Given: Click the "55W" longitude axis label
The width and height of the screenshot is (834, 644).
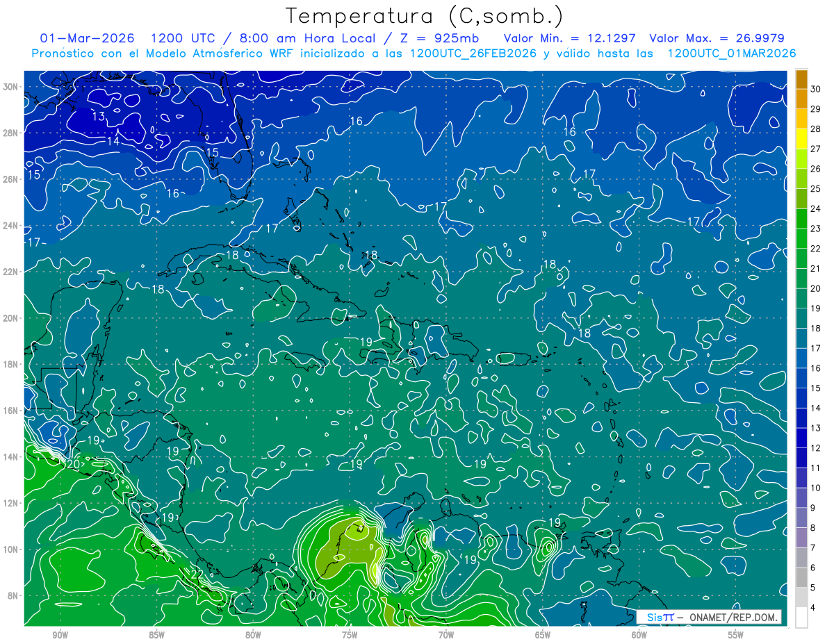Looking at the screenshot, I should point(736,635).
